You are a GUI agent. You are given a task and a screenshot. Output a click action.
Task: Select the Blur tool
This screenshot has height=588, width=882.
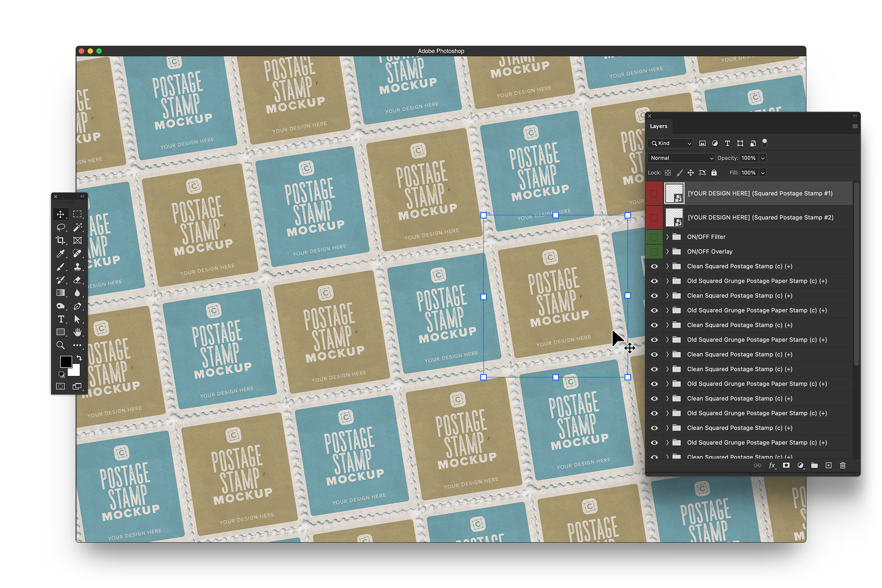77,293
